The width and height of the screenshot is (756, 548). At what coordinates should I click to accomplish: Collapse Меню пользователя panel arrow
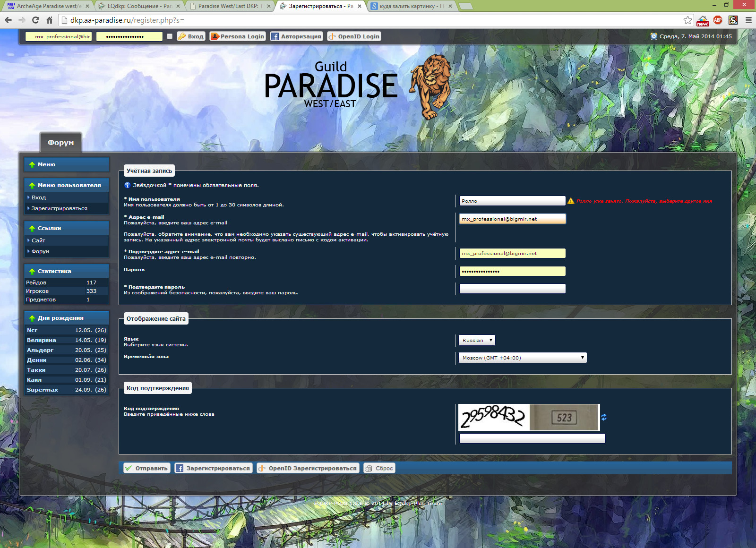point(32,185)
